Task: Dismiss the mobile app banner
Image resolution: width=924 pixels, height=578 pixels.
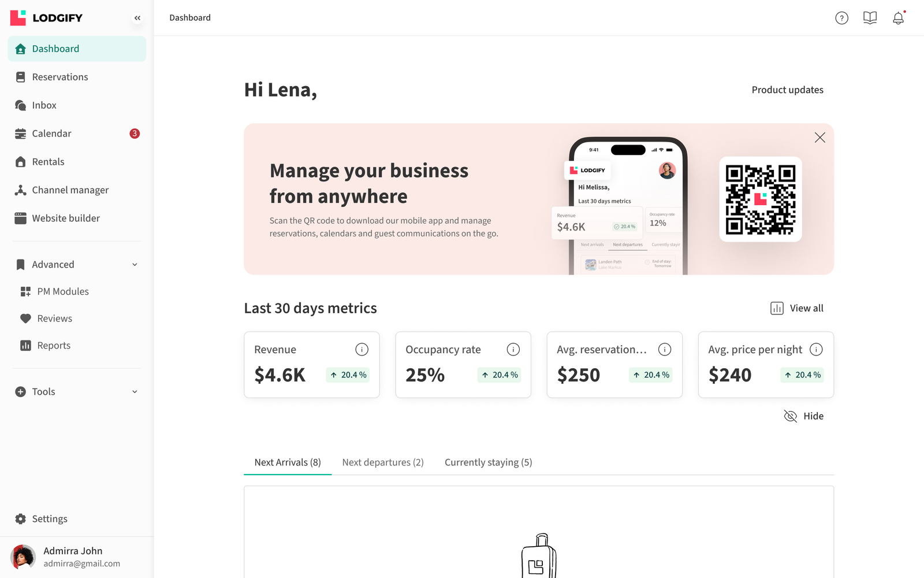Action: pyautogui.click(x=819, y=138)
